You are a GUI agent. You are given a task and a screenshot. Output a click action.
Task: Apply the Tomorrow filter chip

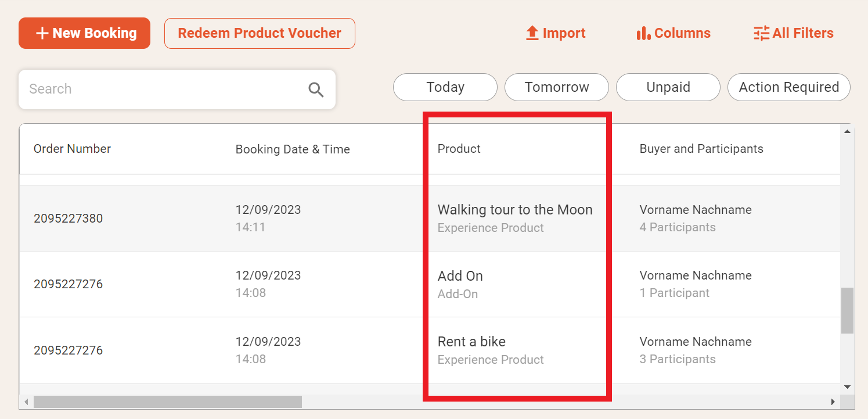tap(557, 87)
